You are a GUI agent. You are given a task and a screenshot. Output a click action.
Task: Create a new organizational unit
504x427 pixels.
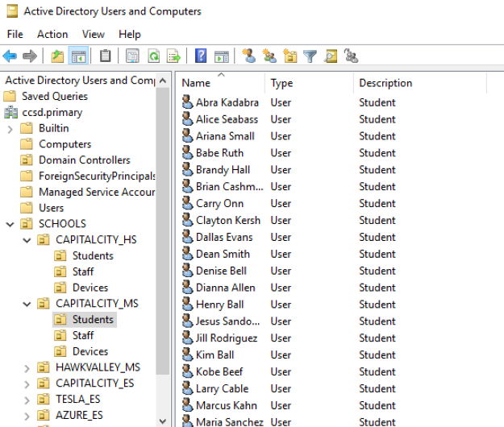point(290,56)
